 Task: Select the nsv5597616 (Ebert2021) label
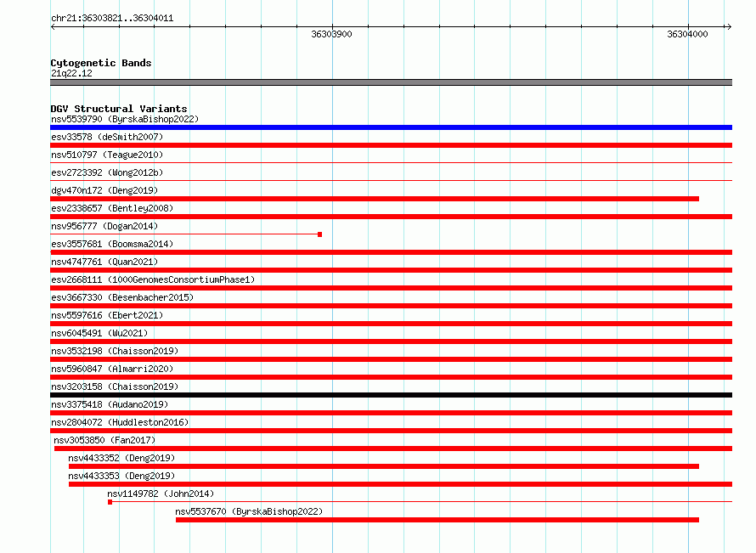(x=107, y=315)
